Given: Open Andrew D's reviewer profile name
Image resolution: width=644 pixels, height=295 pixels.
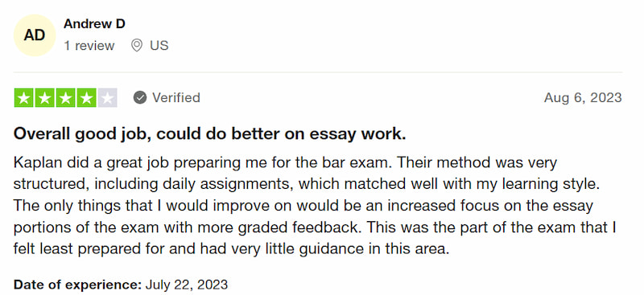Looking at the screenshot, I should coord(94,24).
